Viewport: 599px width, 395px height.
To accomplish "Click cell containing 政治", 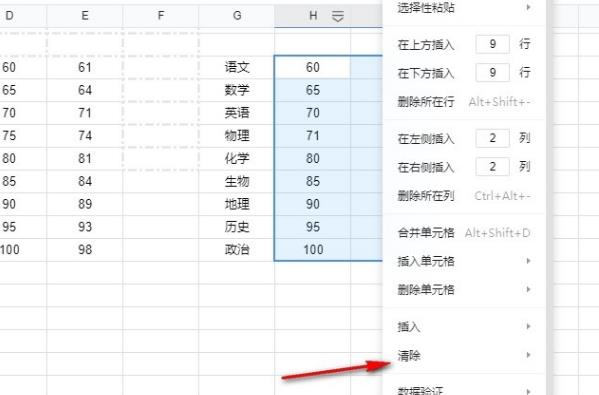I will [237, 250].
